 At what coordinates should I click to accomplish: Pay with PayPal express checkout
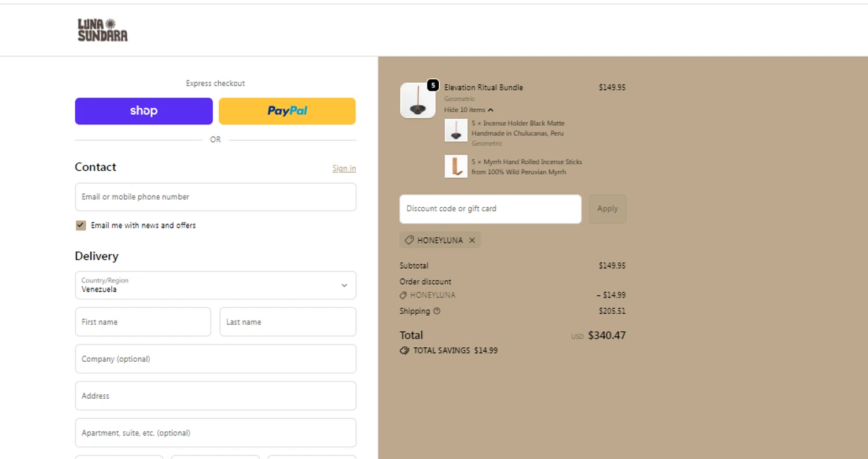tap(287, 111)
